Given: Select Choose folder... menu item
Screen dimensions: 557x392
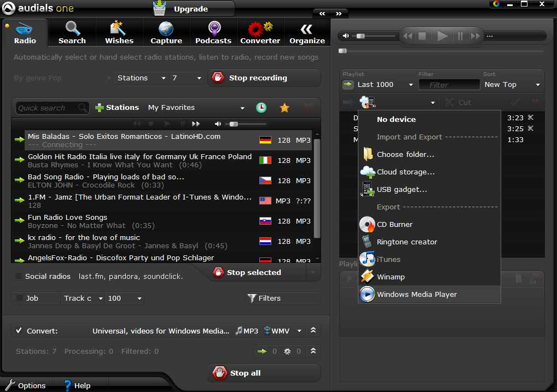Looking at the screenshot, I should (430, 155).
